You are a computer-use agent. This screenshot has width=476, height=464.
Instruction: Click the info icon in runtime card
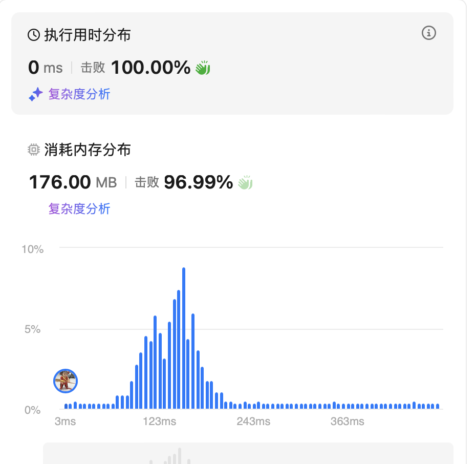428,33
